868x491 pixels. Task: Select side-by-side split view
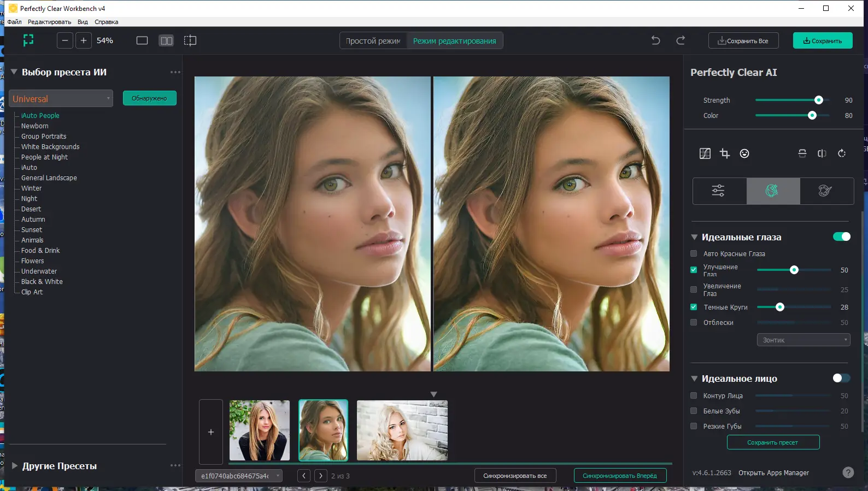pyautogui.click(x=166, y=40)
